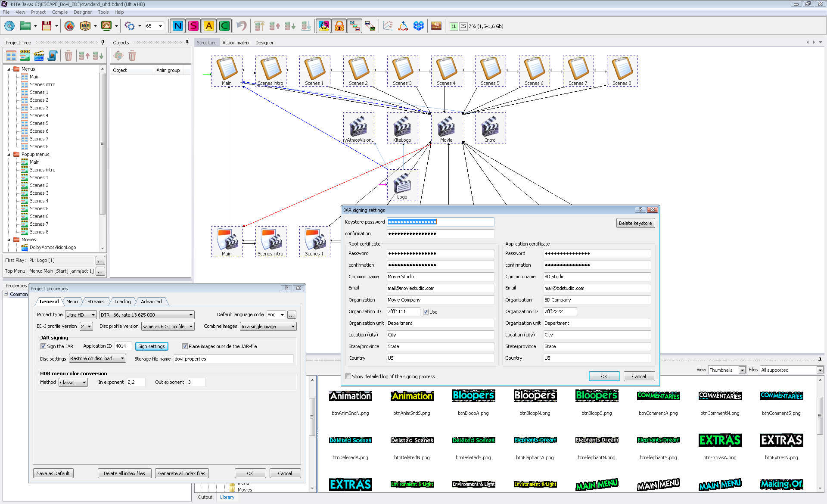827x504 pixels.
Task: Toggle the magenta S state button
Action: (x=193, y=26)
